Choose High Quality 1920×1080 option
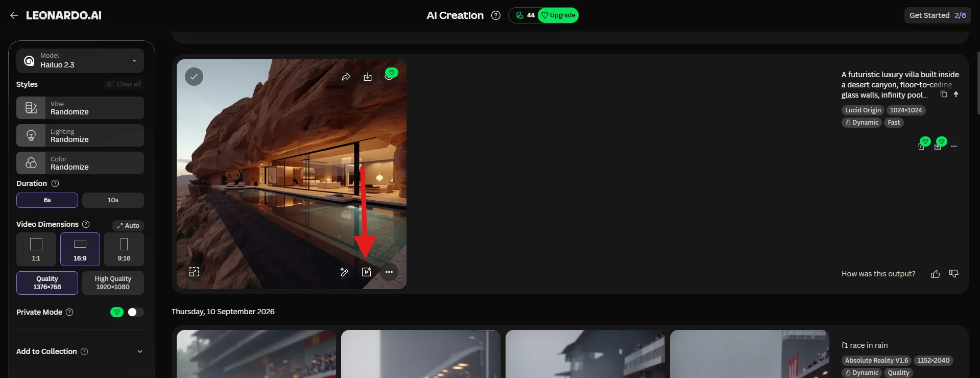Viewport: 980px width, 378px height. point(113,283)
